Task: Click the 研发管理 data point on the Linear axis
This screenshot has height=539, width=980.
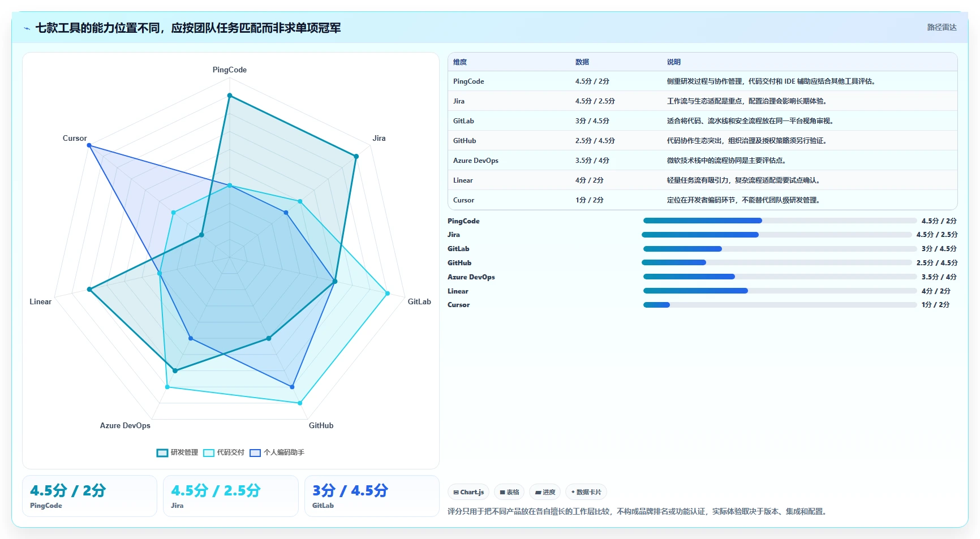Action: pyautogui.click(x=89, y=290)
